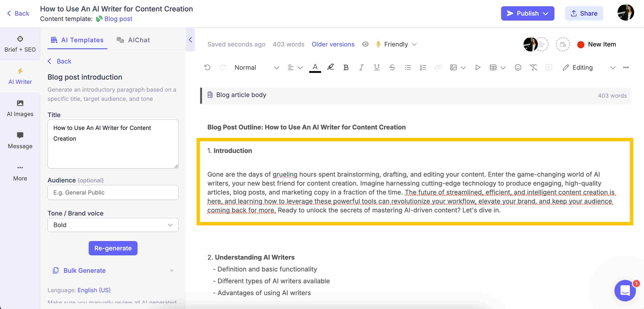644x309 pixels.
Task: Click the Re-generate button
Action: coord(113,248)
